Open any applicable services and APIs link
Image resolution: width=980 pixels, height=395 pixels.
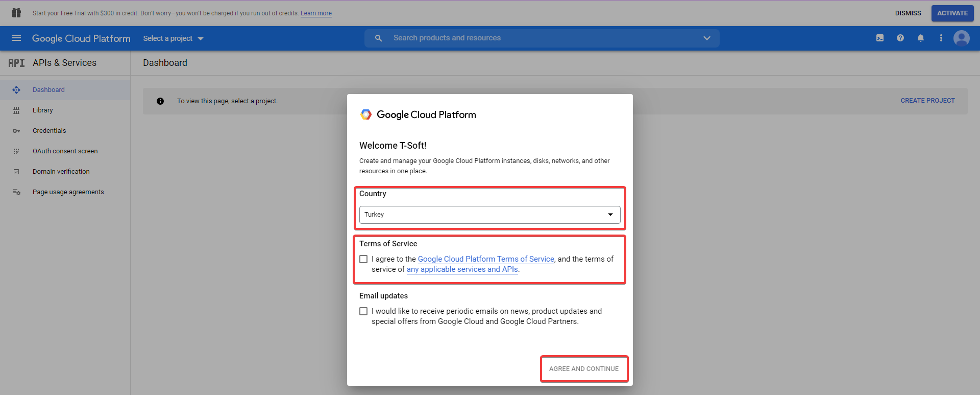[x=462, y=269]
